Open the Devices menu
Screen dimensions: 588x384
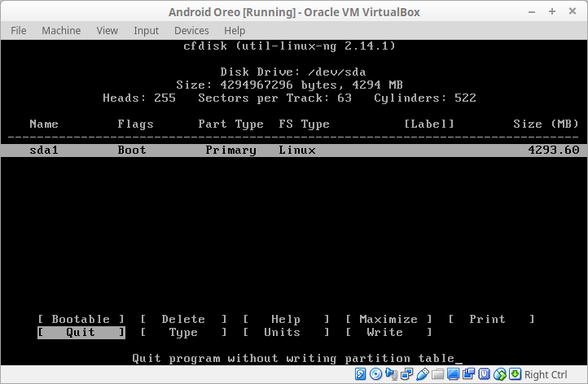coord(191,30)
